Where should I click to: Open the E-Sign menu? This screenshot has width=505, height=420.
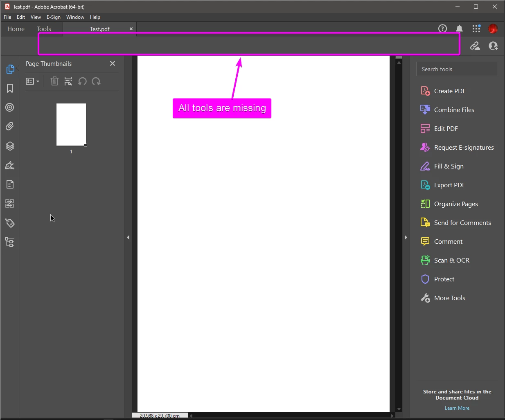(53, 17)
